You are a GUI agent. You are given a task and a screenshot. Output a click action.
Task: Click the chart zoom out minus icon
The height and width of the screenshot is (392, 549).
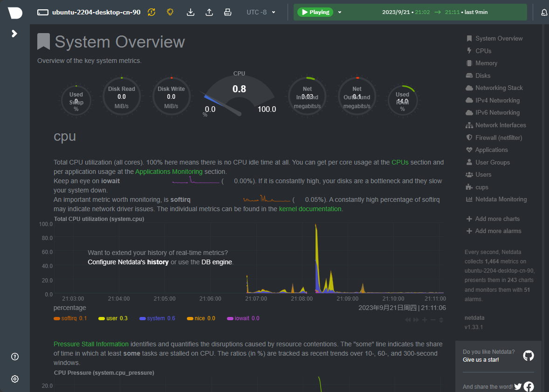coord(433,320)
